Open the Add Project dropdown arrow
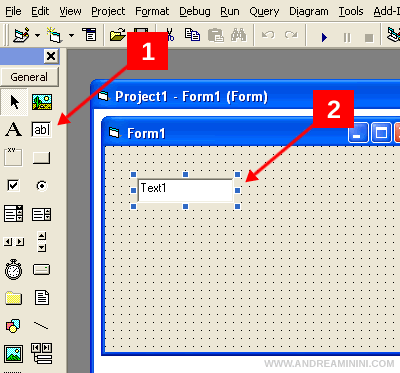 pos(37,35)
